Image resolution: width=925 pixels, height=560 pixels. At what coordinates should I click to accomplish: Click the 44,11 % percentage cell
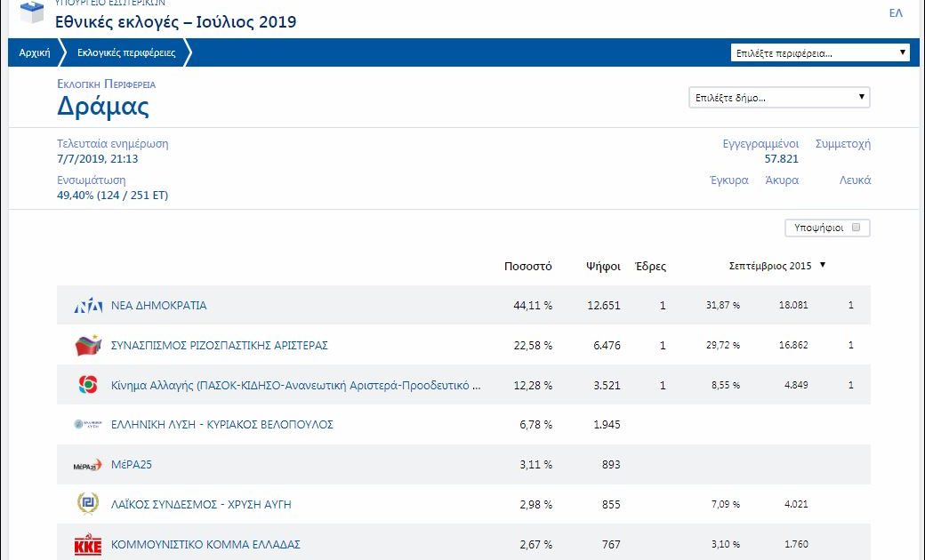tap(533, 306)
